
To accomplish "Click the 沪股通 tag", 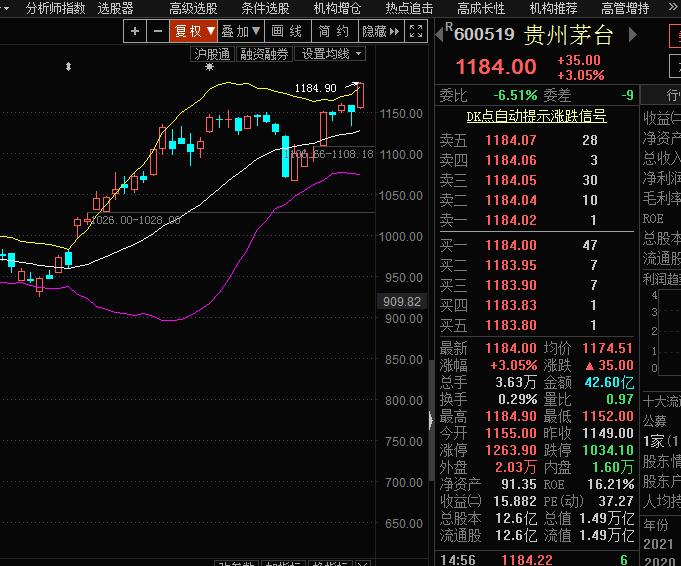I will (212, 54).
